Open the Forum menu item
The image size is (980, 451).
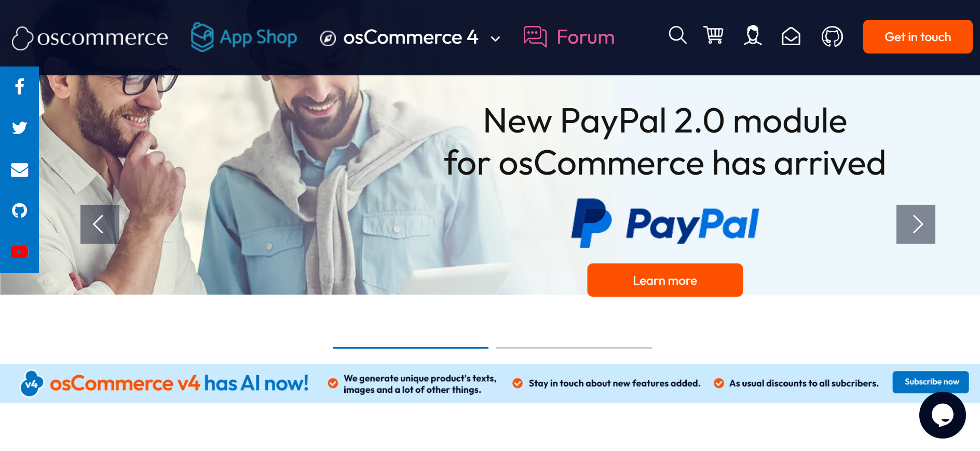pyautogui.click(x=569, y=37)
